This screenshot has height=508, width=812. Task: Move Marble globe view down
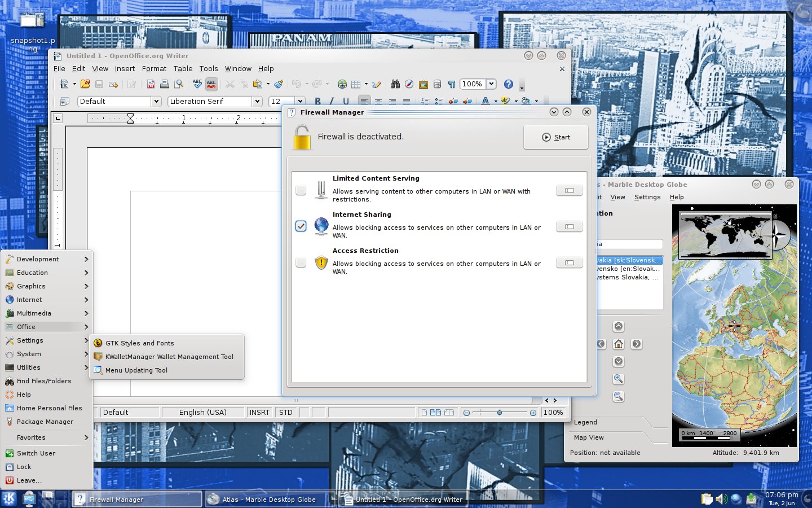point(619,361)
